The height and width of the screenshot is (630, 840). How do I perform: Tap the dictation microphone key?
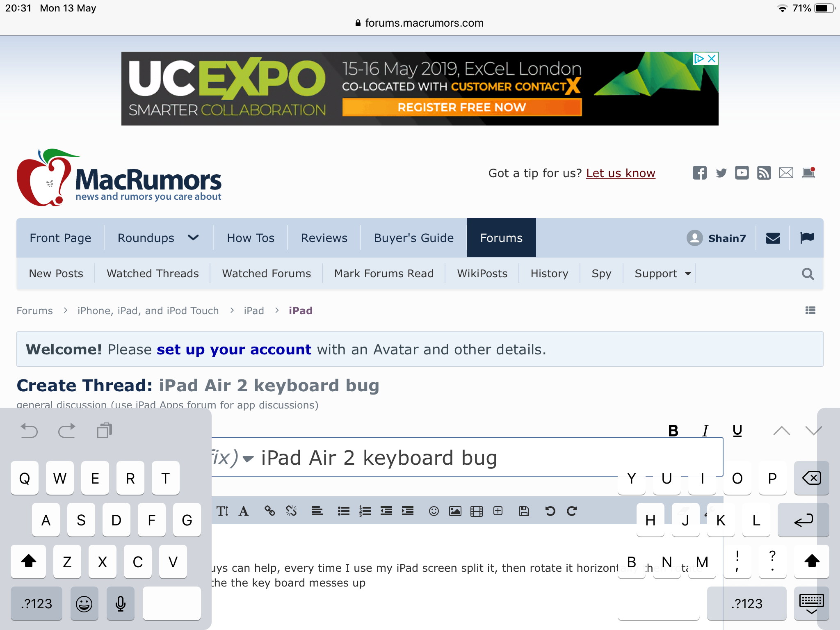pos(121,603)
